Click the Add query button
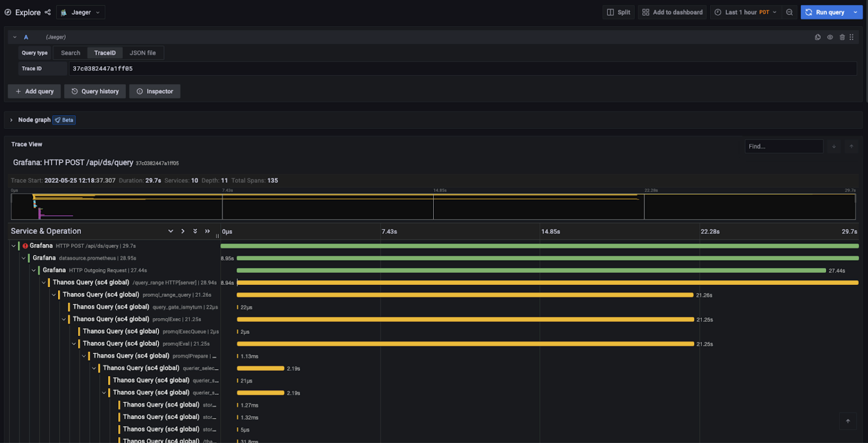The height and width of the screenshot is (443, 868). coord(34,91)
